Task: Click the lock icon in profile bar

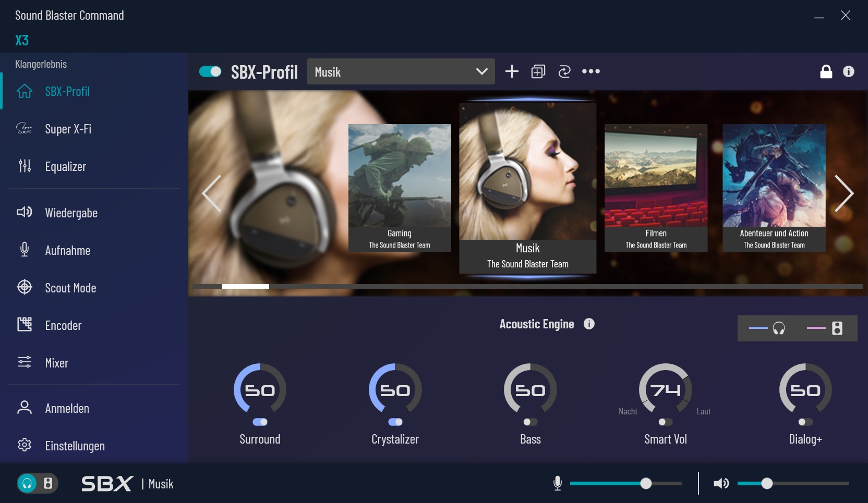Action: (826, 71)
